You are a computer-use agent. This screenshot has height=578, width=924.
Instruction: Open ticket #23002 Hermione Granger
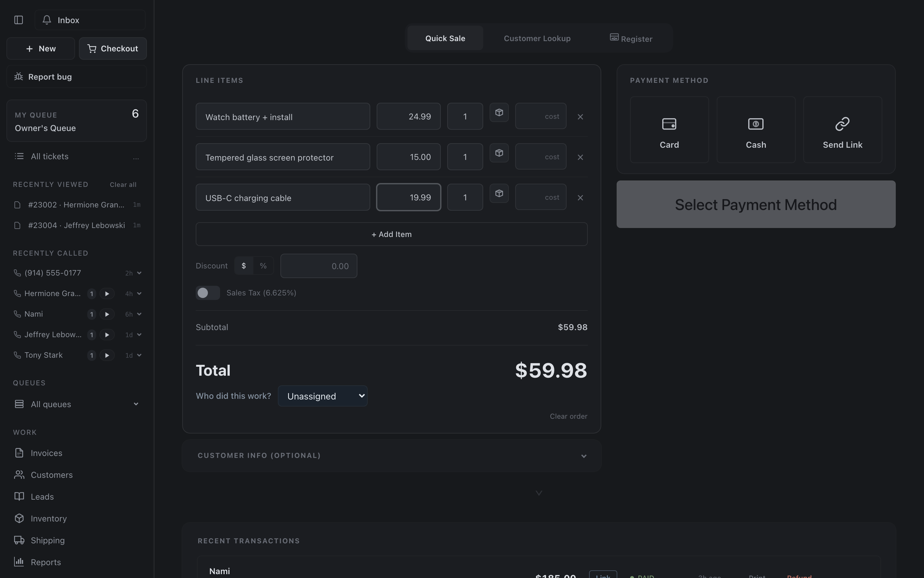76,205
